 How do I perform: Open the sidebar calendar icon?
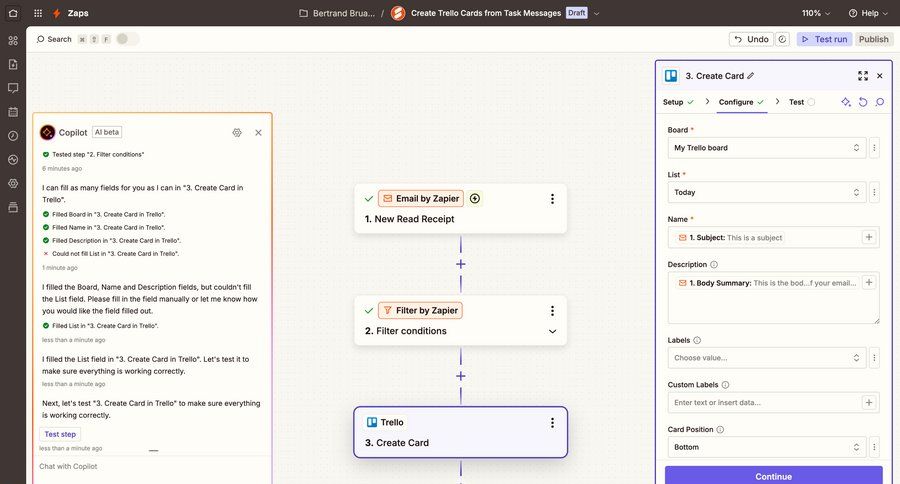13,112
